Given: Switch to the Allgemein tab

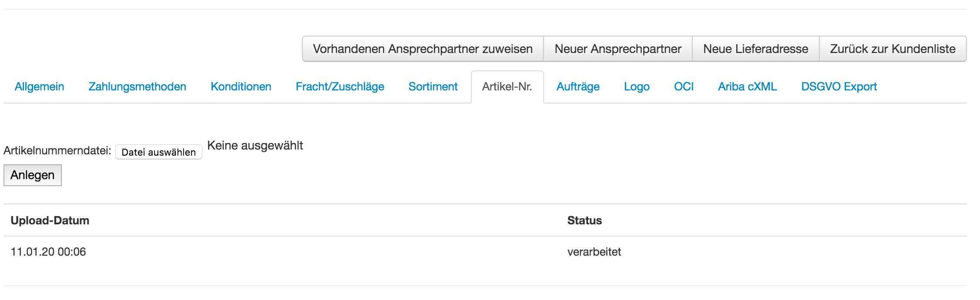Looking at the screenshot, I should point(39,87).
